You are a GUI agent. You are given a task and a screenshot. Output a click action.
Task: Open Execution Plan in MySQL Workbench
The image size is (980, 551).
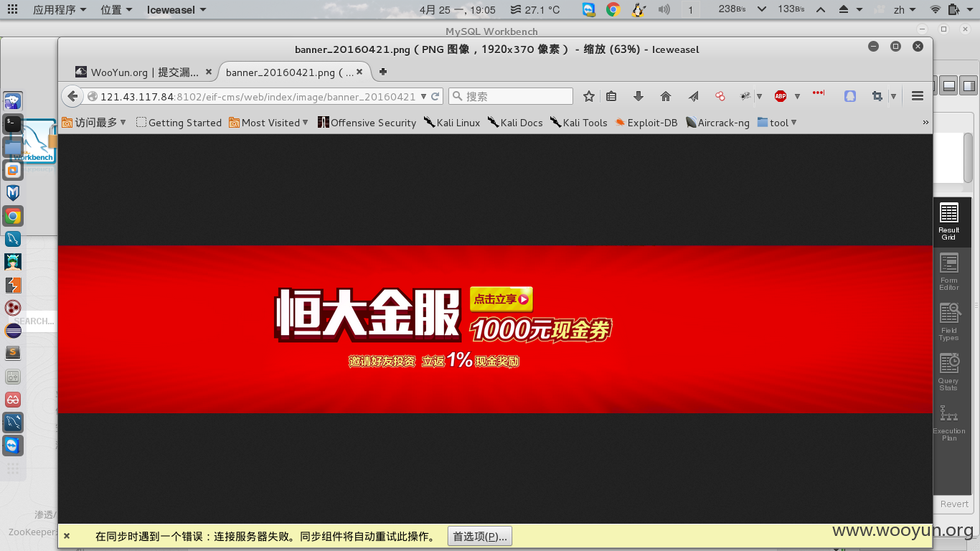coord(948,423)
